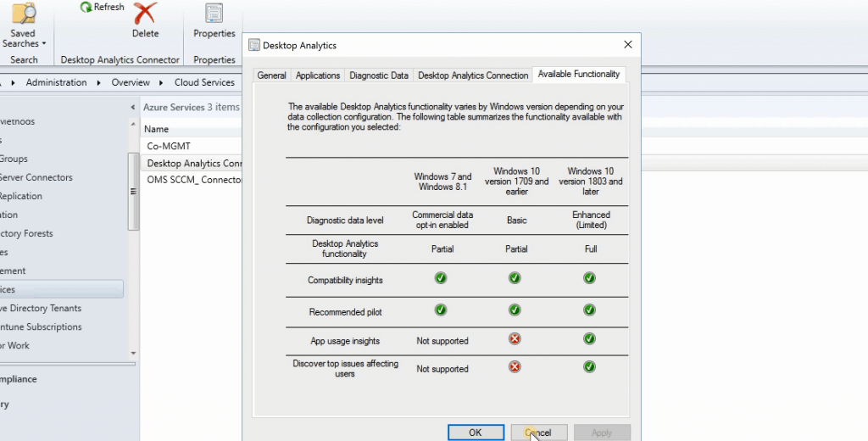This screenshot has height=441, width=868.
Task: Open the Desktop Analytics Connection tab
Action: (x=473, y=75)
